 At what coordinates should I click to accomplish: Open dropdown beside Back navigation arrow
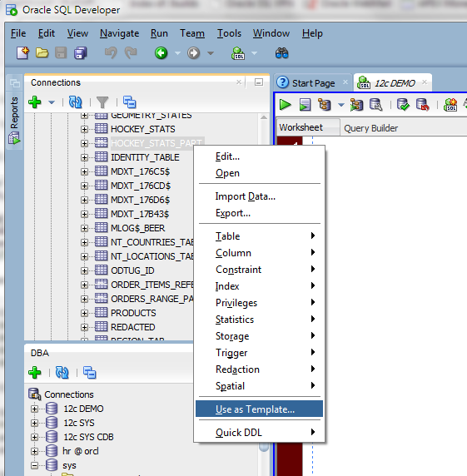(x=177, y=53)
